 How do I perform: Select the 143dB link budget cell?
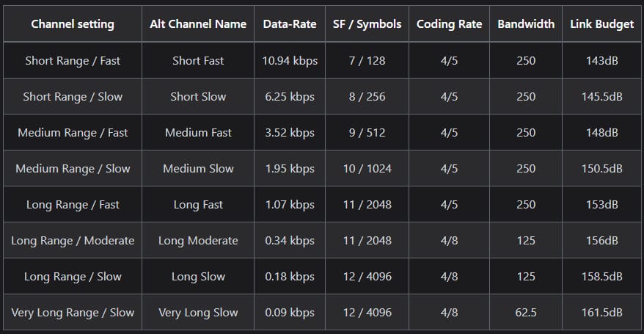[602, 61]
